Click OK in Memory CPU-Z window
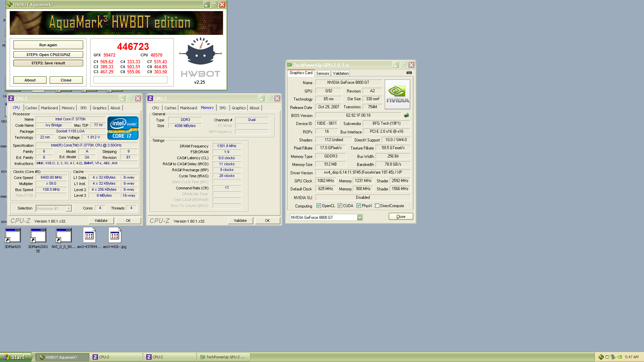The image size is (644, 362). tap(267, 221)
